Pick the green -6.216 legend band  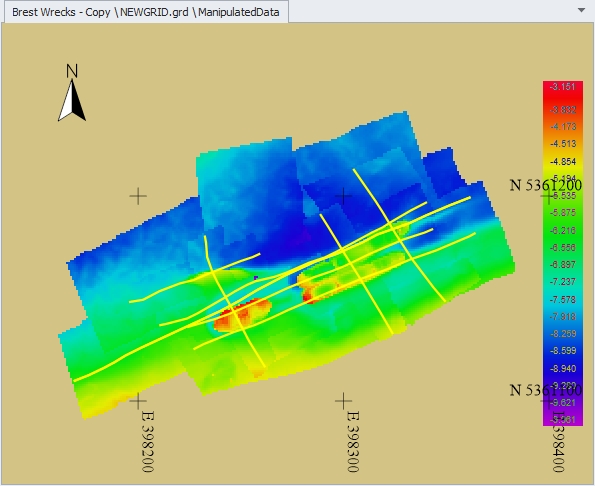click(x=563, y=230)
